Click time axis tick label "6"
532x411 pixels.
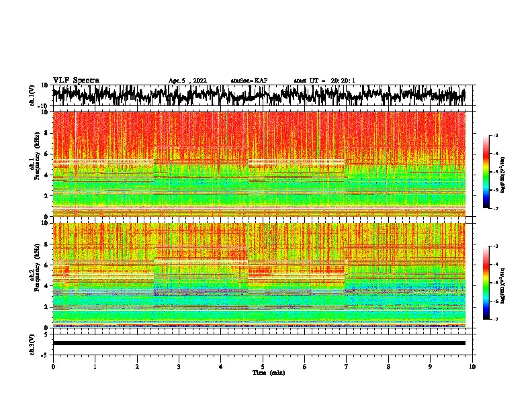[304, 367]
